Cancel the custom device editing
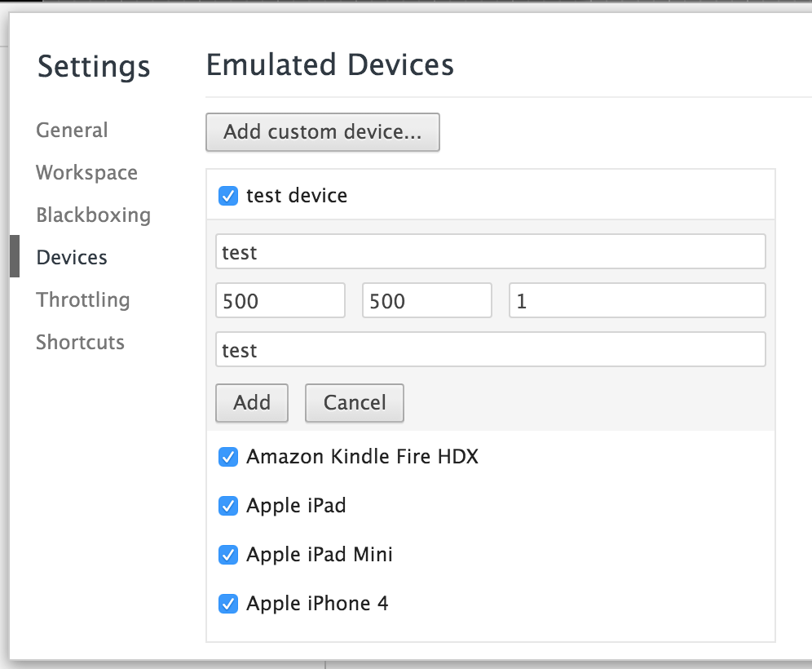 pyautogui.click(x=354, y=402)
